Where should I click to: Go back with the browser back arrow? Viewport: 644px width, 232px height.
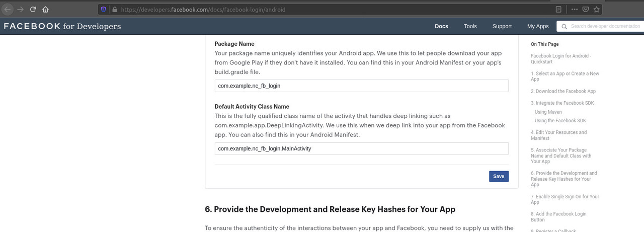[x=8, y=9]
